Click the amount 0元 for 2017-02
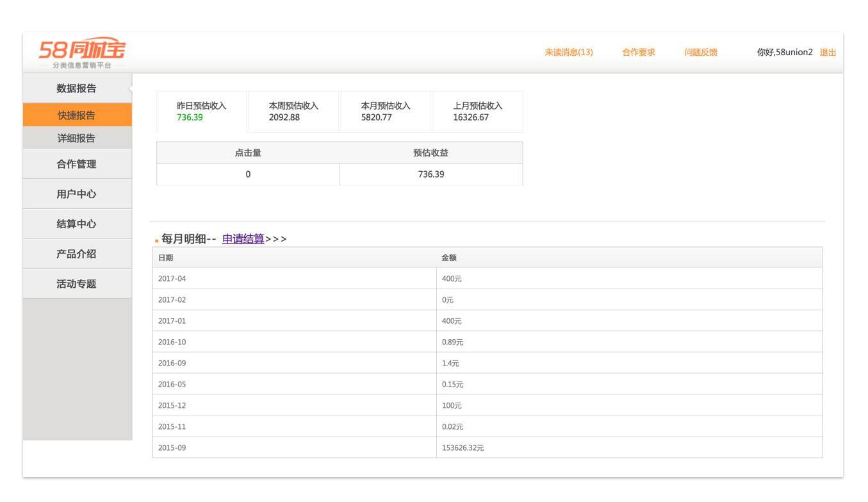 (x=447, y=300)
